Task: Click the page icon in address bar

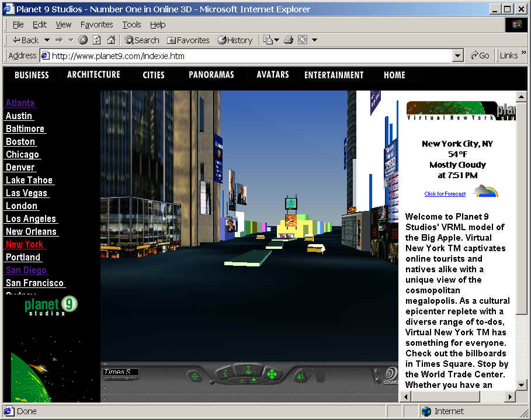Action: (x=46, y=55)
